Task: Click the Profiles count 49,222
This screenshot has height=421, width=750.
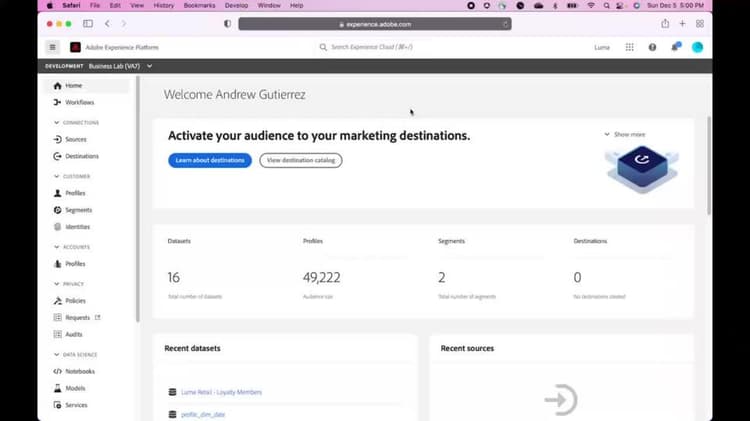Action: tap(321, 277)
